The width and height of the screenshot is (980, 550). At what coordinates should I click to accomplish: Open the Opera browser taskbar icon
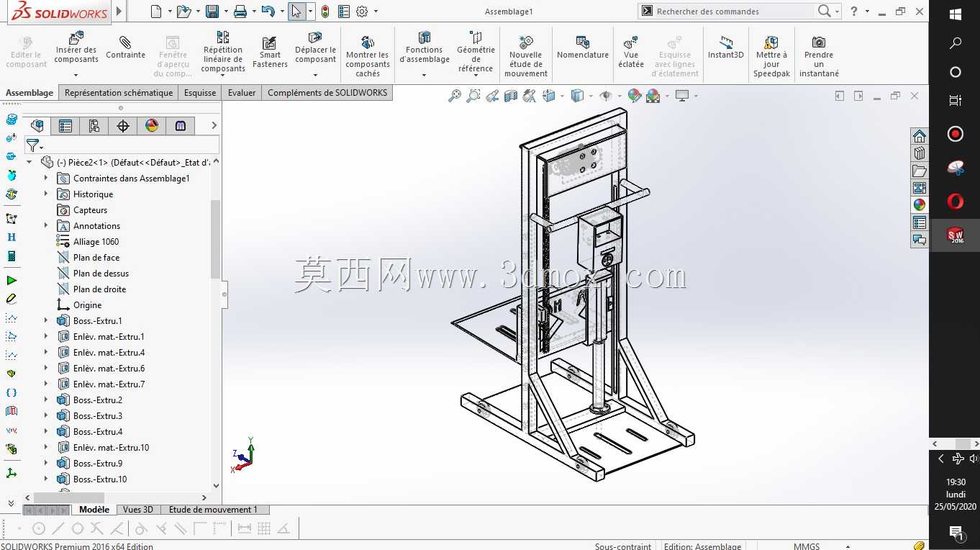[x=956, y=202]
